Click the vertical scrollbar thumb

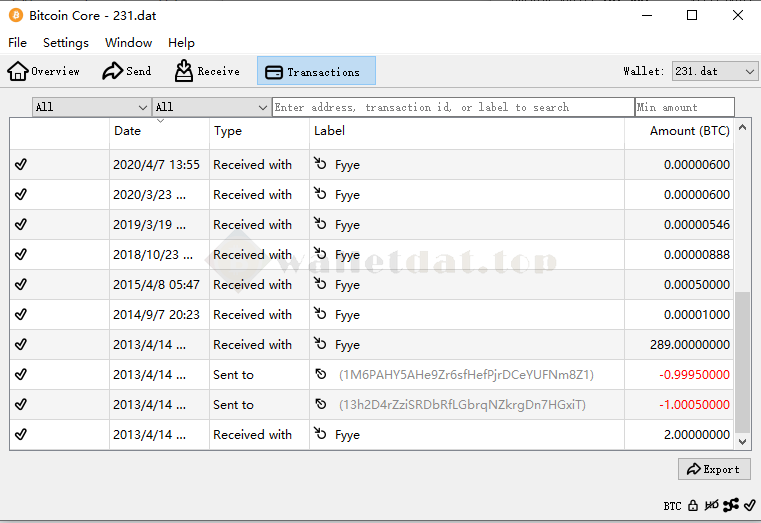tap(741, 362)
